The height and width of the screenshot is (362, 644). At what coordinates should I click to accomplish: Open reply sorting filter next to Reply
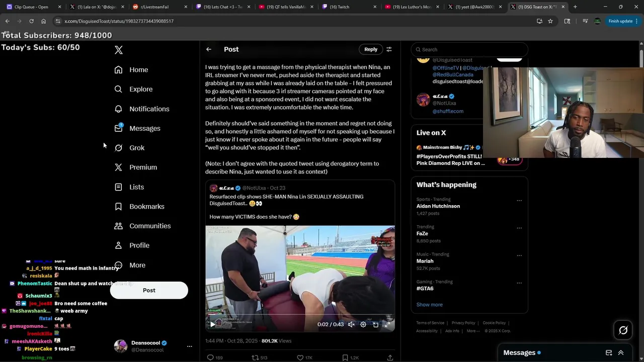pyautogui.click(x=389, y=49)
